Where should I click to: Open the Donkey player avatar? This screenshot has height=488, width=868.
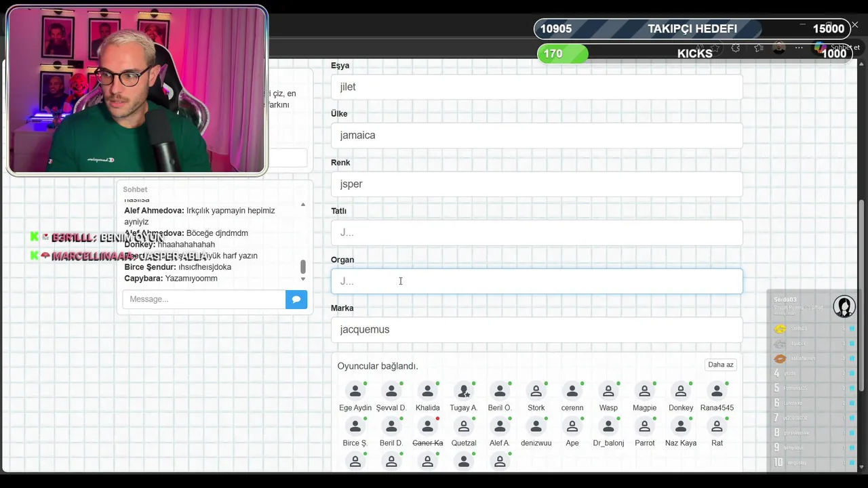[681, 390]
